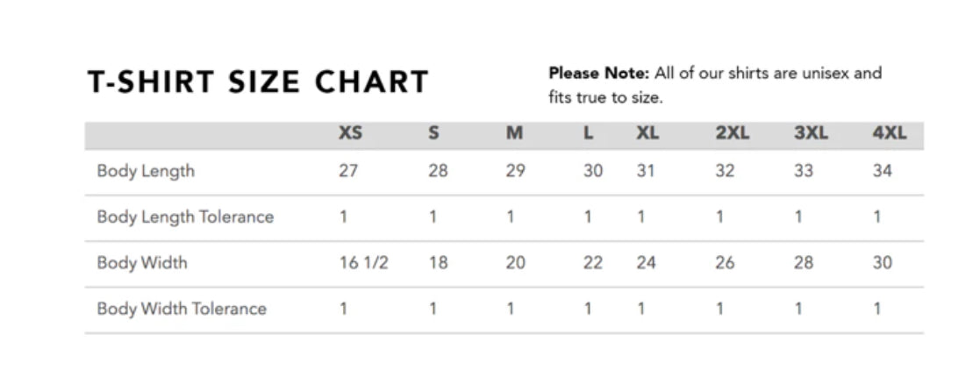Select the S column header

click(x=433, y=134)
